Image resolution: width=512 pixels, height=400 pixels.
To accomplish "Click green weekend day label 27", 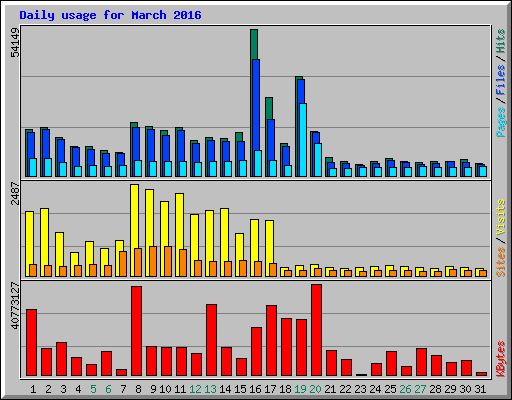I will [x=420, y=389].
